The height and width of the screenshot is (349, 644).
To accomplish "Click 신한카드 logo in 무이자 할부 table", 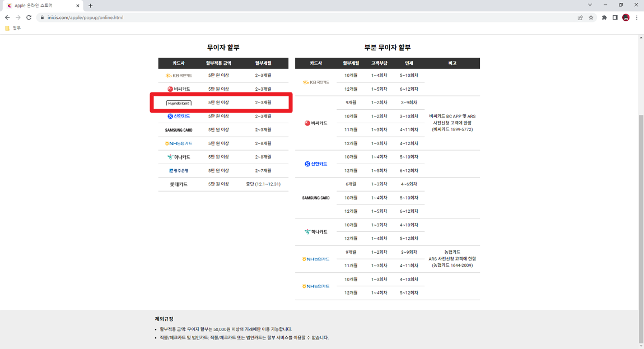I will click(x=179, y=117).
